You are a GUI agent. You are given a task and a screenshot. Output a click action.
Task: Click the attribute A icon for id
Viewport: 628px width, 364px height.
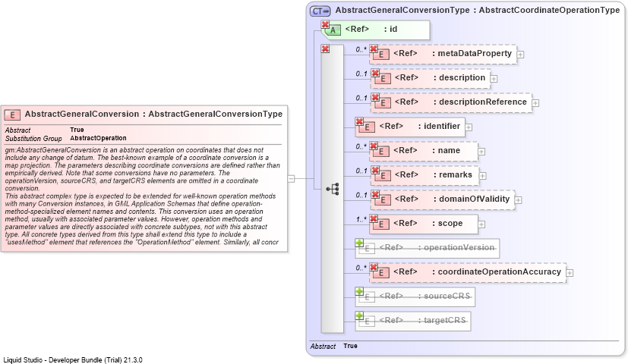pyautogui.click(x=333, y=30)
